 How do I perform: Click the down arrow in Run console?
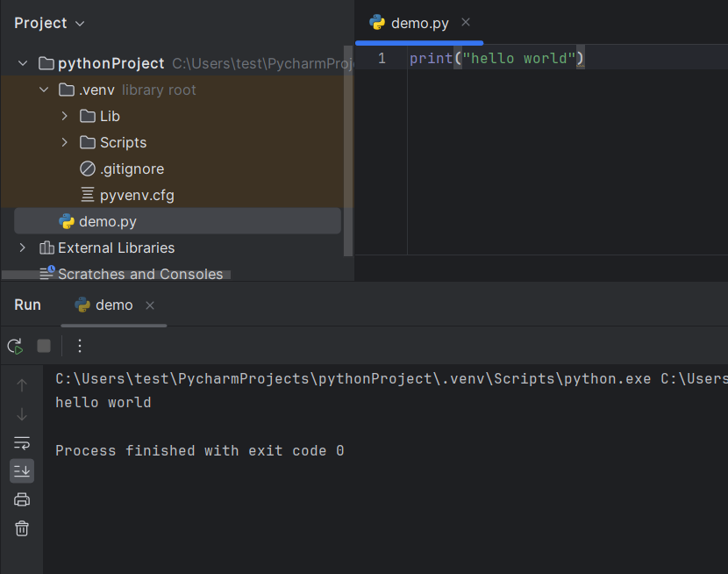click(x=22, y=414)
